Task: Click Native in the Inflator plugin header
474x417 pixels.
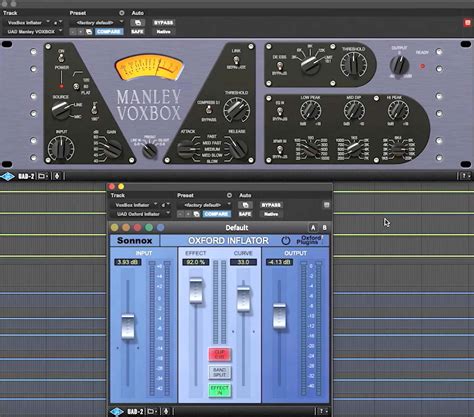Action: click(x=271, y=214)
